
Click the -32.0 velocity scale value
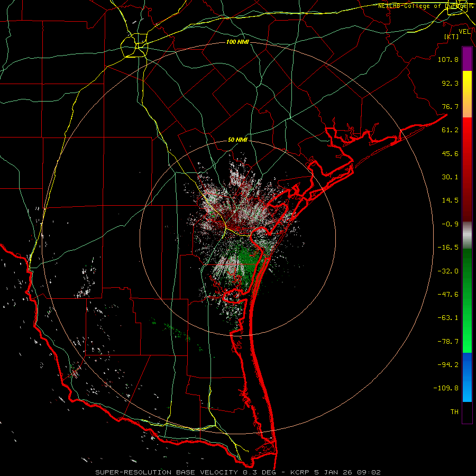448,271
